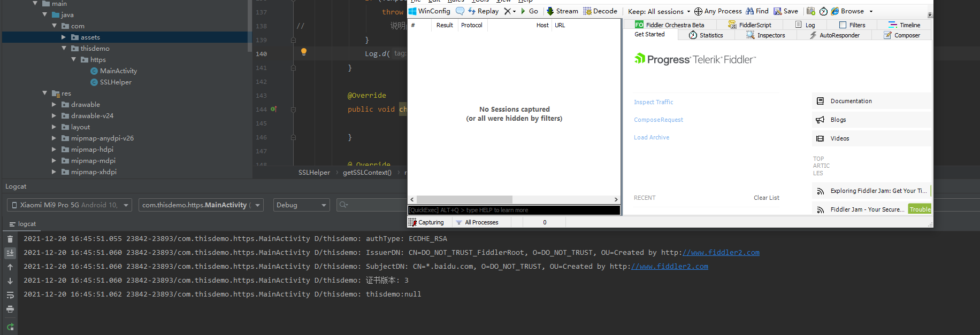
Task: Open Documentation in Fiddler start page
Action: pos(871,101)
